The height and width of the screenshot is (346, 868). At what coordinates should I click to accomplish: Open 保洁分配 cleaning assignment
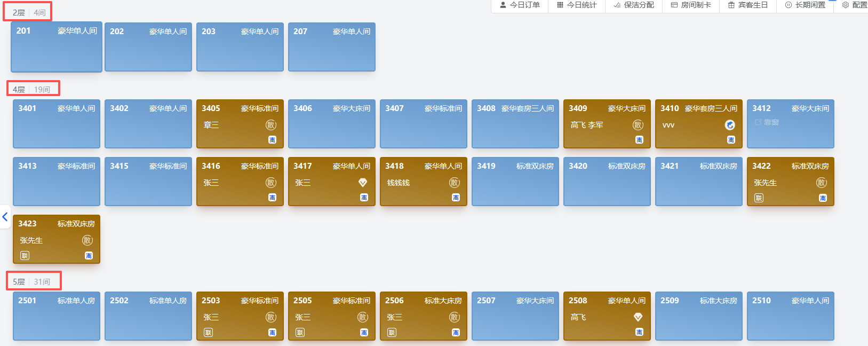coord(634,5)
